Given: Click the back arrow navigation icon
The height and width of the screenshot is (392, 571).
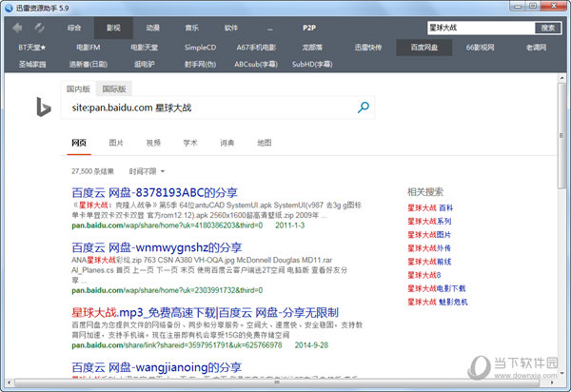Looking at the screenshot, I should pyautogui.click(x=17, y=28).
